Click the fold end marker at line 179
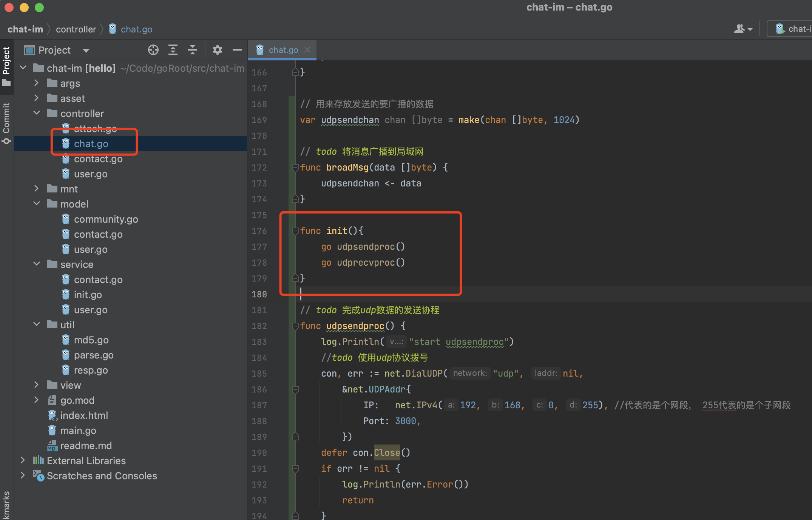Image resolution: width=812 pixels, height=520 pixels. (x=295, y=278)
